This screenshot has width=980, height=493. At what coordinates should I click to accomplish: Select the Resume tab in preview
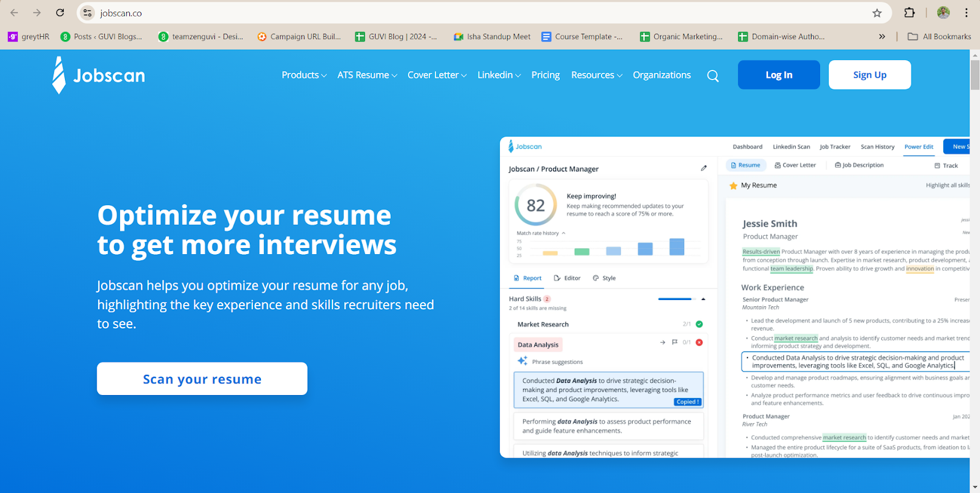coord(745,165)
